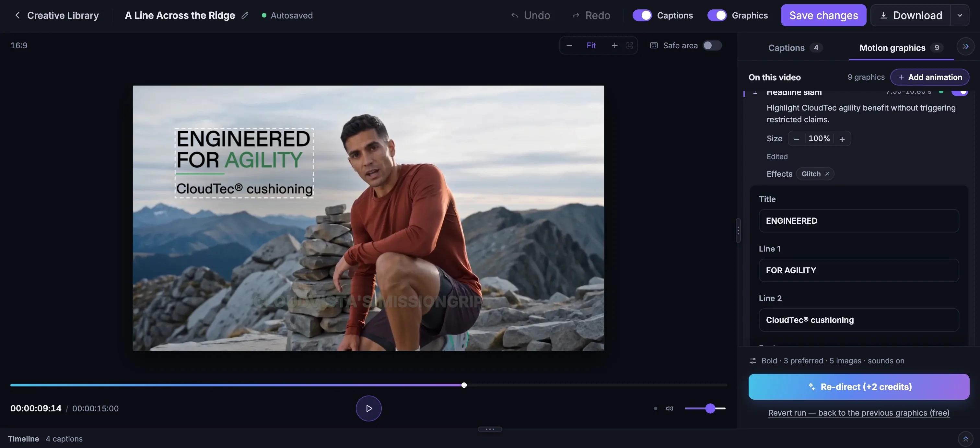The height and width of the screenshot is (448, 980).
Task: Click the volume slider knob
Action: point(710,408)
